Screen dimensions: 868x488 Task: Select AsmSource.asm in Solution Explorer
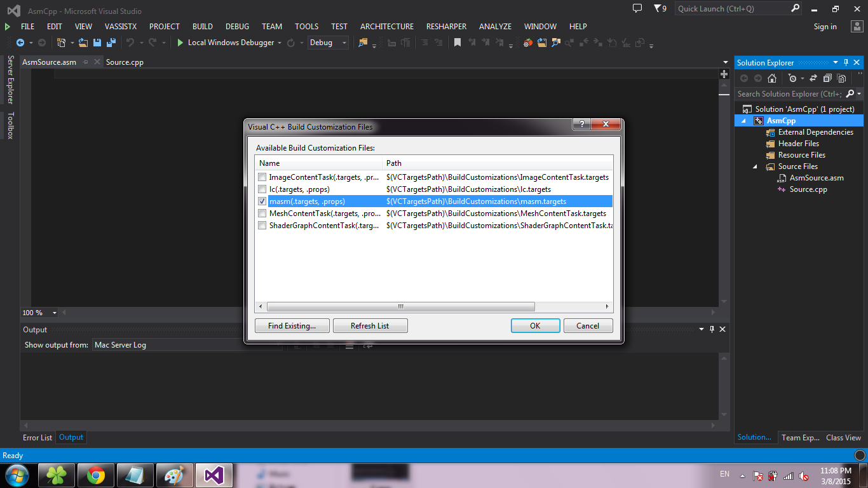tap(817, 178)
